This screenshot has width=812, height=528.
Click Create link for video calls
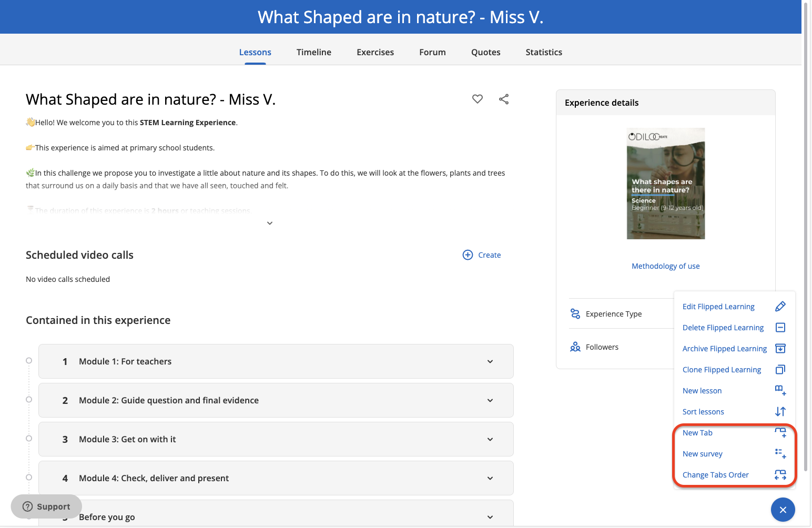coord(490,255)
